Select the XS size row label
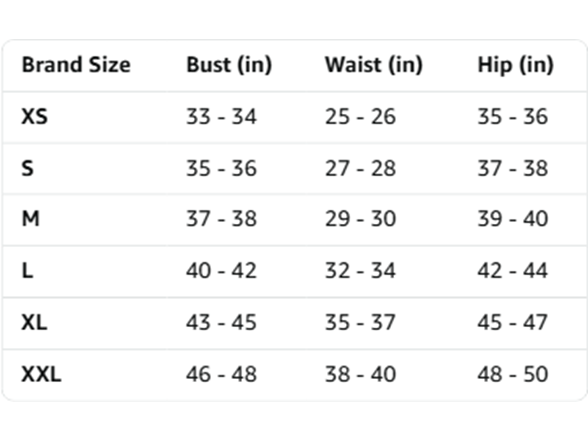588x441 pixels. [34, 116]
